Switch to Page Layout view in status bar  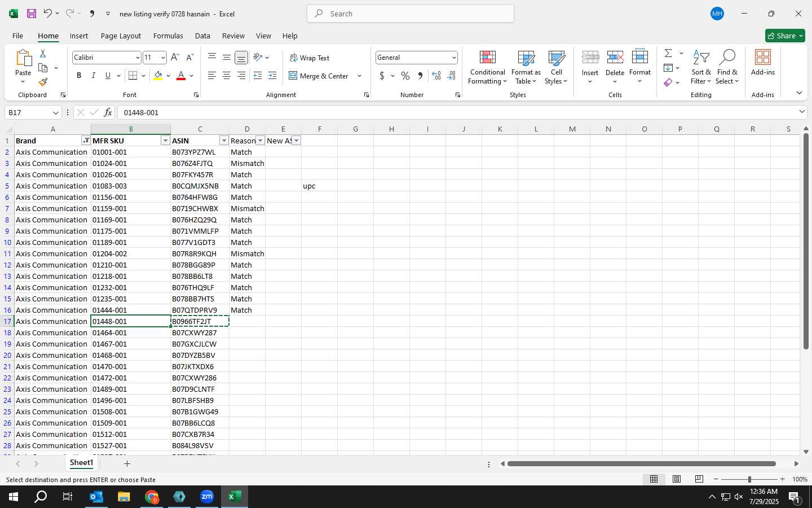677,479
